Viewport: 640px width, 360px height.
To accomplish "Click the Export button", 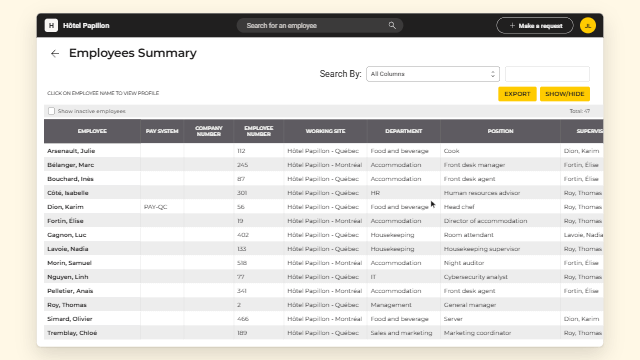I will point(517,94).
